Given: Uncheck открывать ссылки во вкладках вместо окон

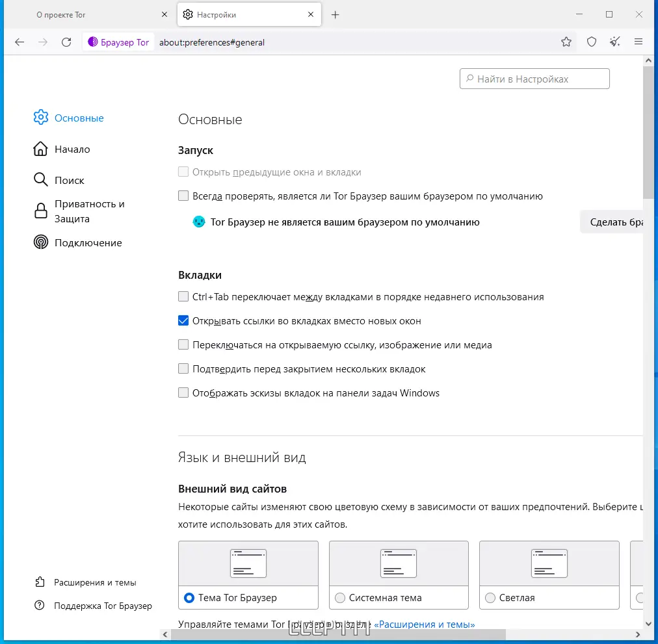Looking at the screenshot, I should (183, 320).
